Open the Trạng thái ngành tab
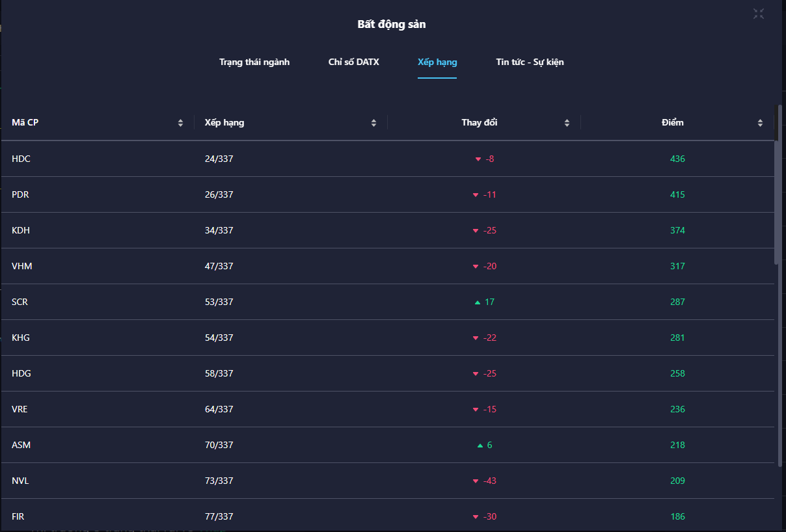The height and width of the screenshot is (532, 786). pyautogui.click(x=254, y=62)
